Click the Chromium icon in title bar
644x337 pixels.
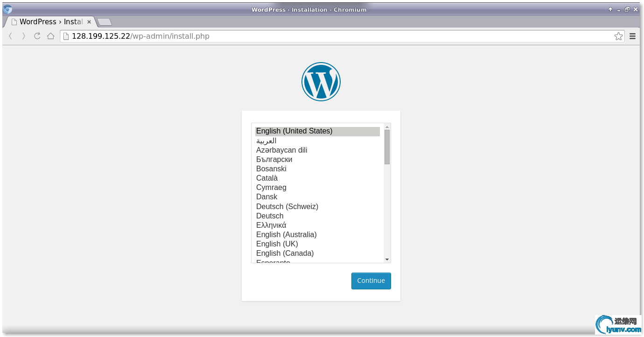pyautogui.click(x=7, y=9)
